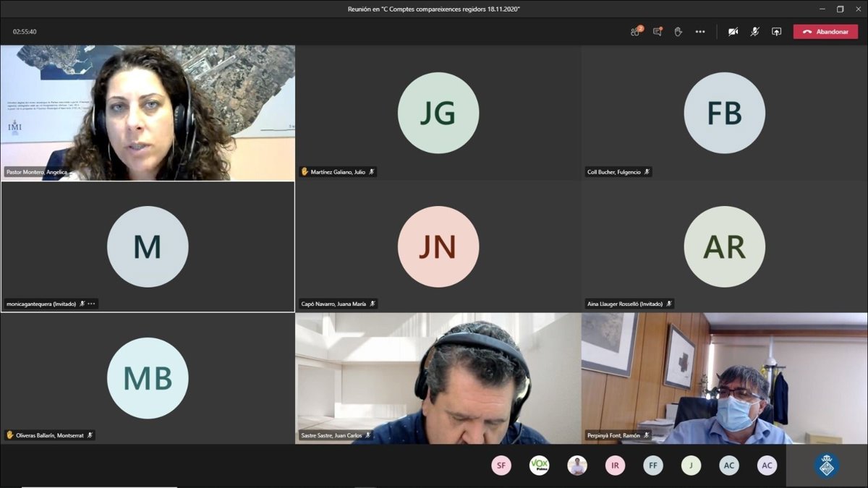Click the self-view crest avatar tile
The image size is (868, 488).
point(826,466)
